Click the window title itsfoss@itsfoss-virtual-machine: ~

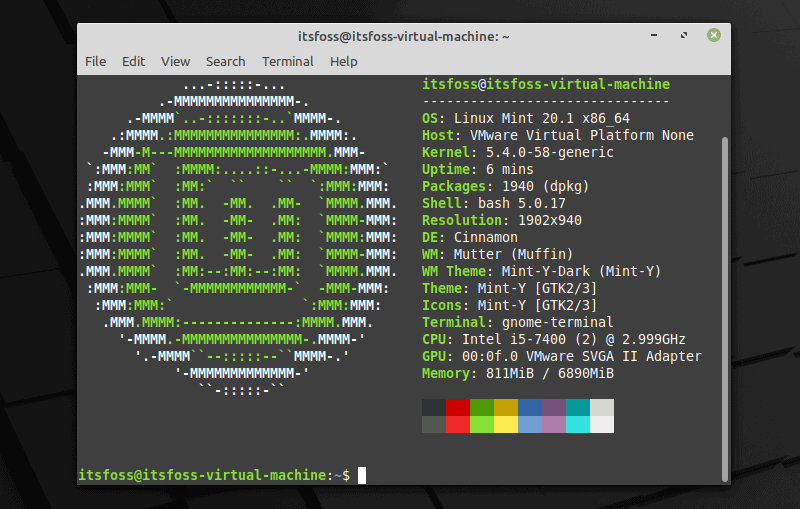[x=404, y=37]
